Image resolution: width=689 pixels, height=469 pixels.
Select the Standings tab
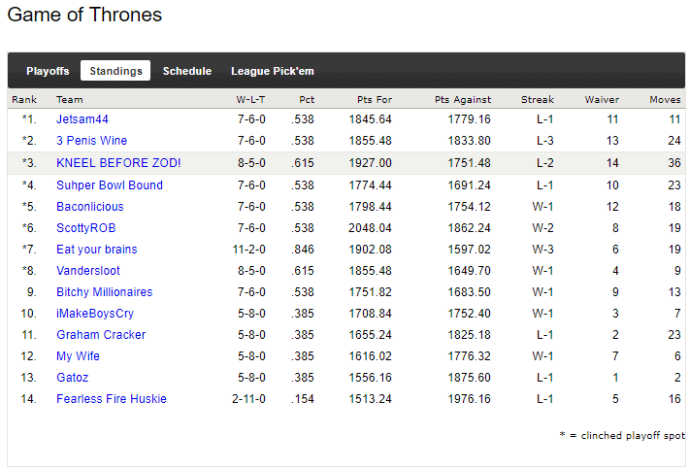pos(116,71)
